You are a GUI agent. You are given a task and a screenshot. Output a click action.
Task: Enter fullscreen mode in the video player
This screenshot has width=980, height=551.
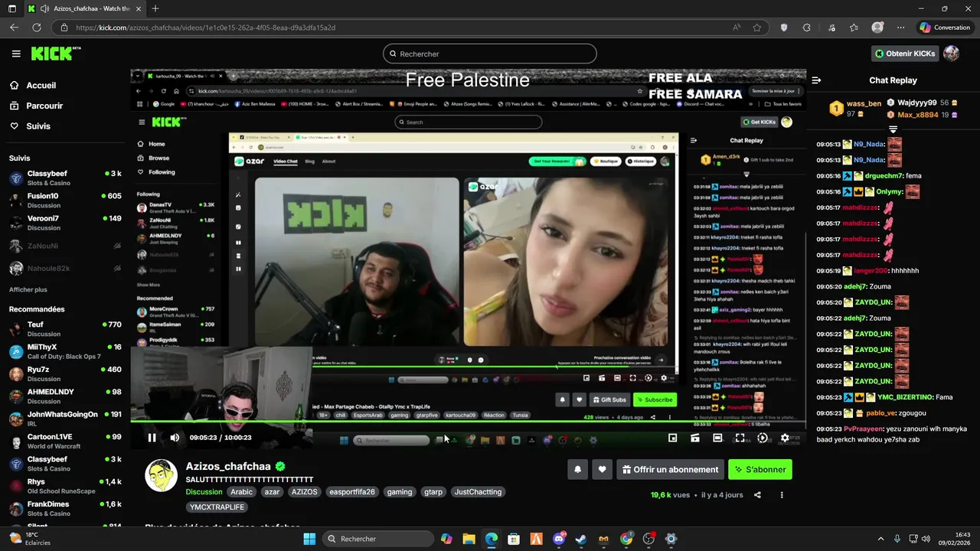click(740, 438)
